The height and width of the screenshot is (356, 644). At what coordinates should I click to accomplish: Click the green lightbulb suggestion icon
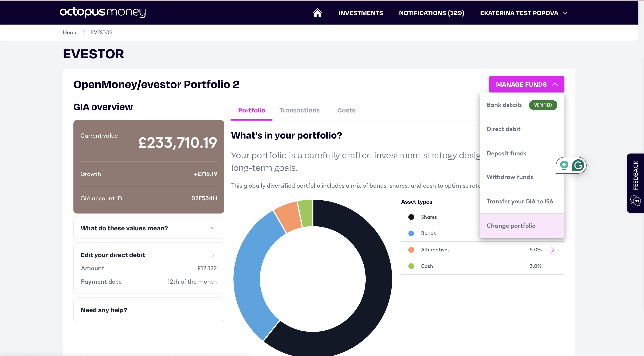point(564,165)
